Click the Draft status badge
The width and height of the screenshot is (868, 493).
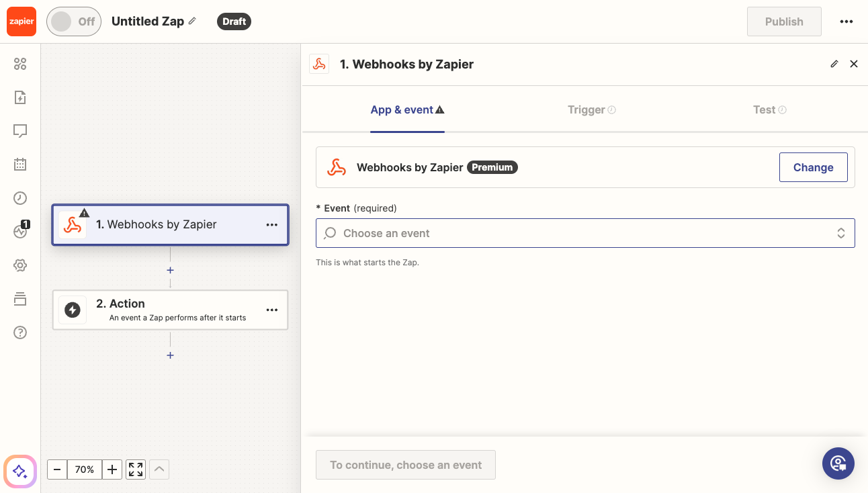pos(234,21)
